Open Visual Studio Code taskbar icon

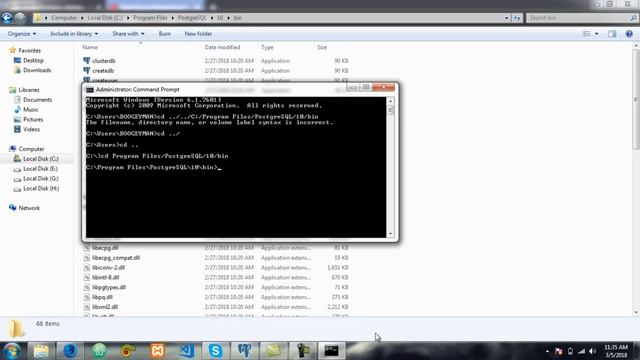tap(187, 351)
